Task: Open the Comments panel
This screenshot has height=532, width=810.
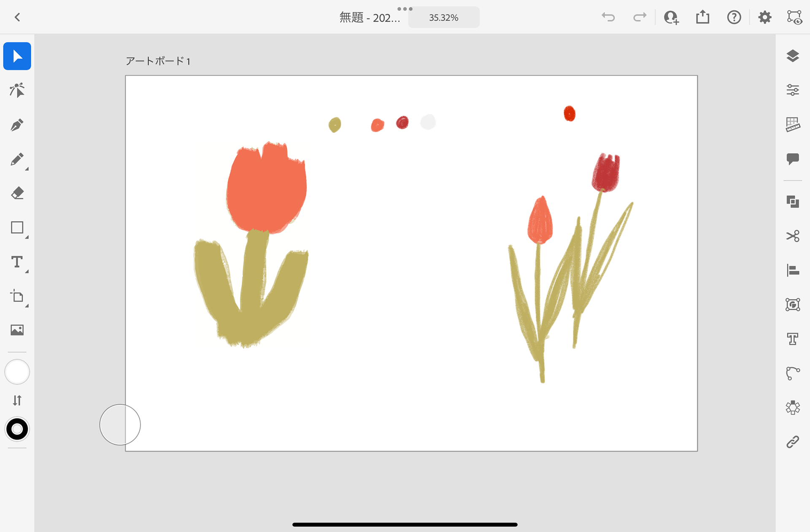Action: 793,159
